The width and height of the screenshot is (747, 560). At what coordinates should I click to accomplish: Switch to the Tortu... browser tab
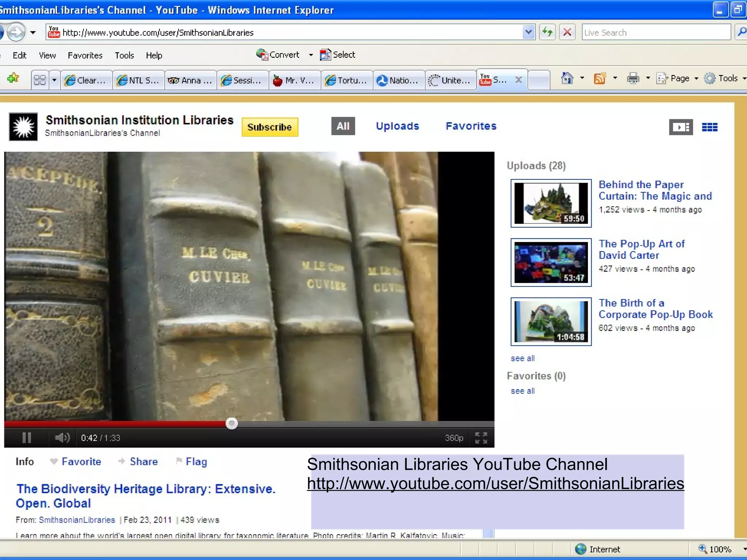pyautogui.click(x=347, y=80)
